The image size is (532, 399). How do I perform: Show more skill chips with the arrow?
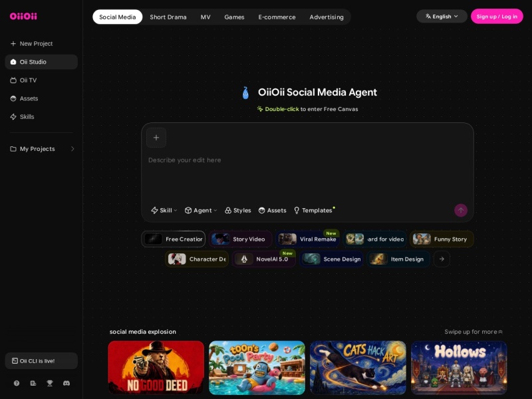point(442,259)
